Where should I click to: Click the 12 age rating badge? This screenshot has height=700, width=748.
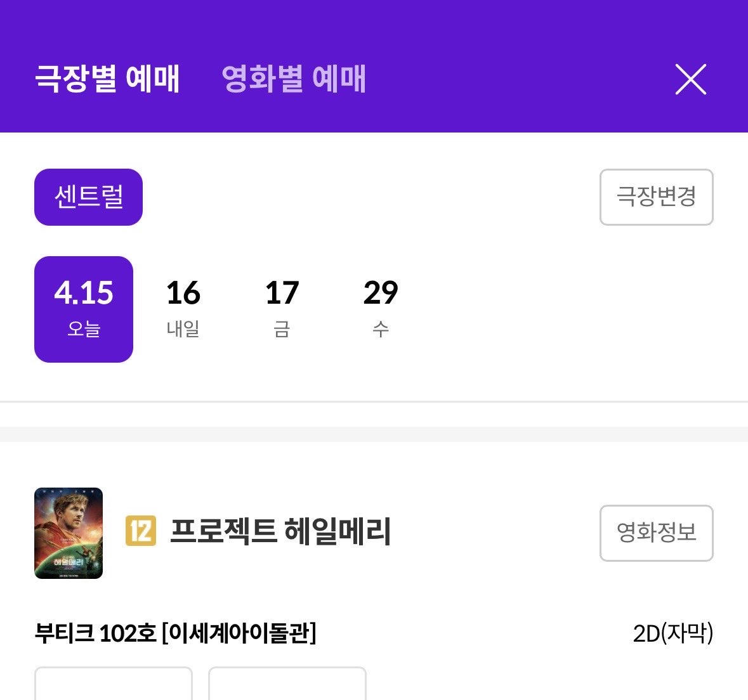pos(141,530)
